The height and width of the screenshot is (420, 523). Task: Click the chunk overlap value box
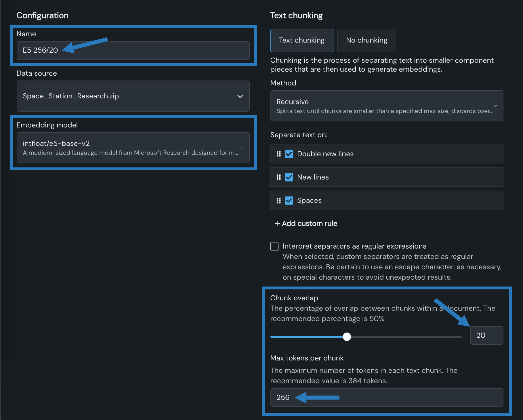[486, 335]
